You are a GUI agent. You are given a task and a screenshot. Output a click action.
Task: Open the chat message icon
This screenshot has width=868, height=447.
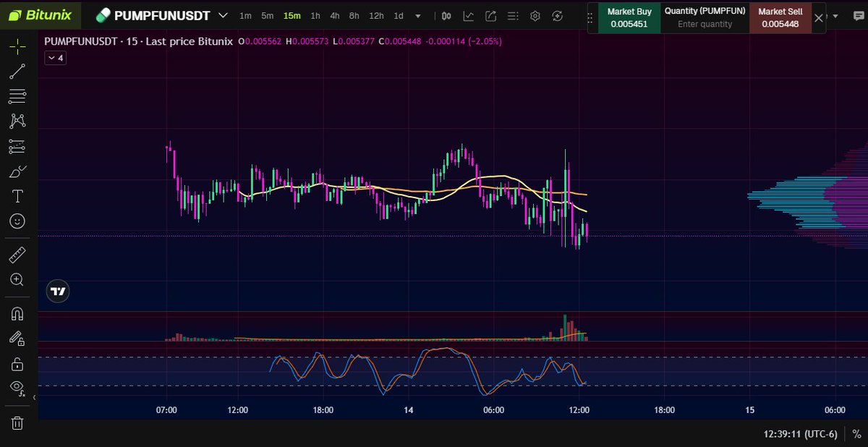[858, 16]
